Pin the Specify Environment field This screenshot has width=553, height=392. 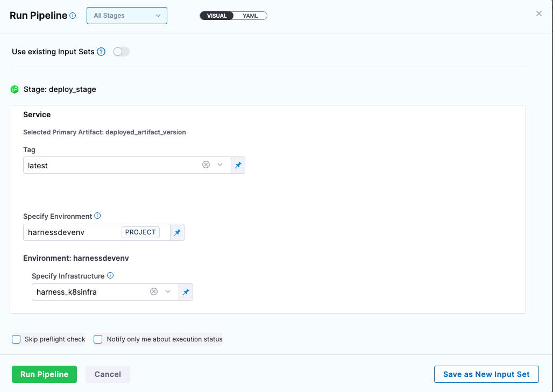pyautogui.click(x=177, y=232)
